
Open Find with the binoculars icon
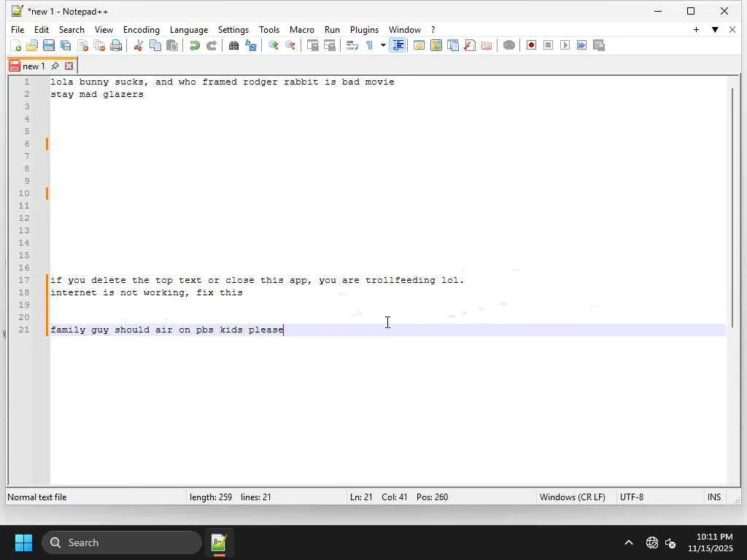click(233, 46)
